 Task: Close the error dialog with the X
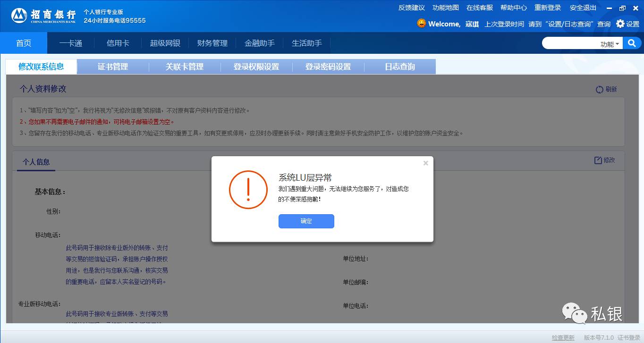pos(425,163)
